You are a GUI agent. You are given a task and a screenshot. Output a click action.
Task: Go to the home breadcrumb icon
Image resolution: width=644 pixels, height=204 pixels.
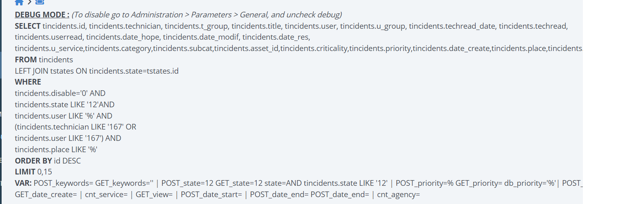click(19, 2)
